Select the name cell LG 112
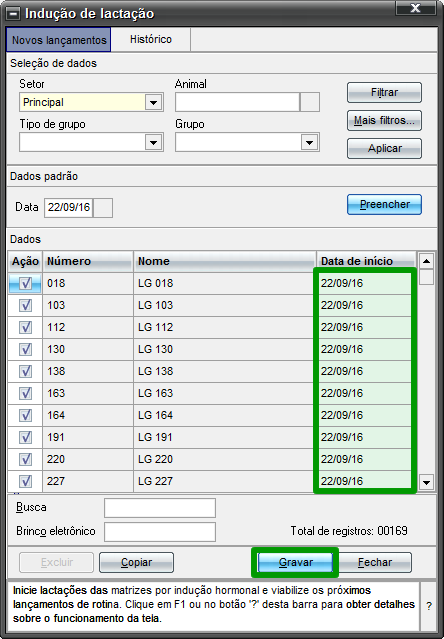This screenshot has width=444, height=639. pos(225,327)
